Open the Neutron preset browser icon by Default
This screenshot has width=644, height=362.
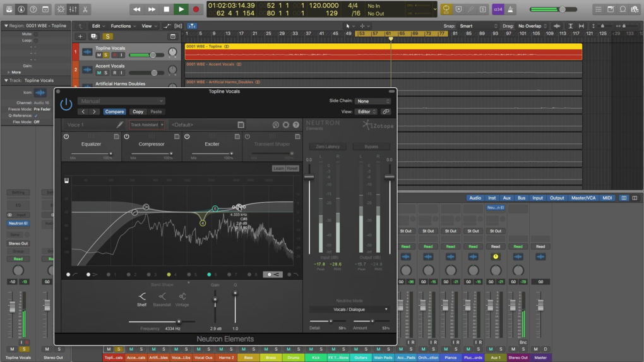tap(241, 125)
